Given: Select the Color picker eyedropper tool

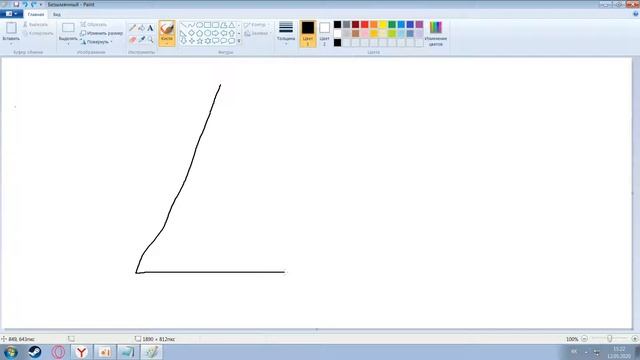Looking at the screenshot, I should 141,40.
